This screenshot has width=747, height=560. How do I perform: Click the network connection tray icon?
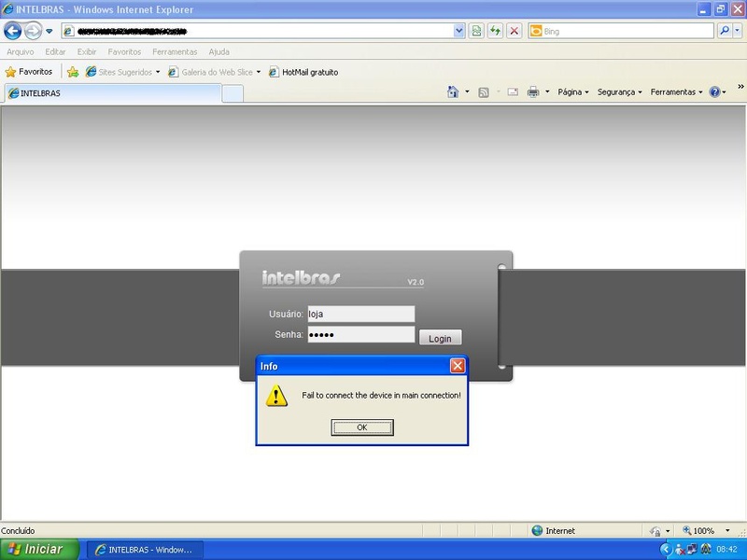(x=692, y=550)
